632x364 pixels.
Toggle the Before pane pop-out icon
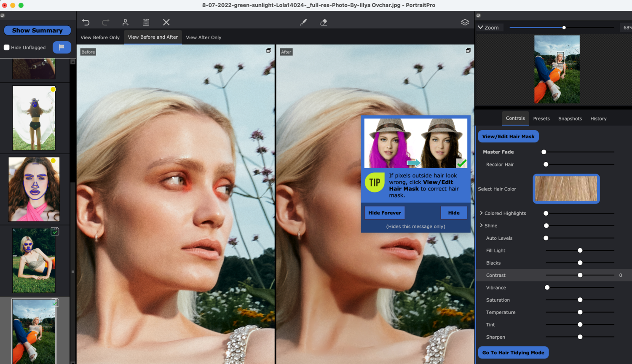(x=268, y=51)
